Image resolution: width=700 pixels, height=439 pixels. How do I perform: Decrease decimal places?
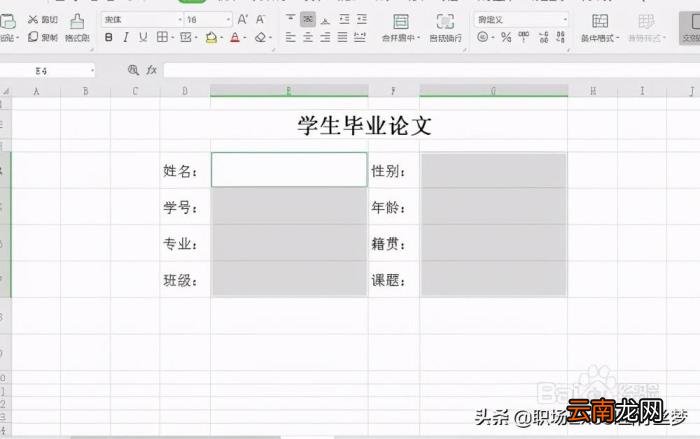[561, 37]
